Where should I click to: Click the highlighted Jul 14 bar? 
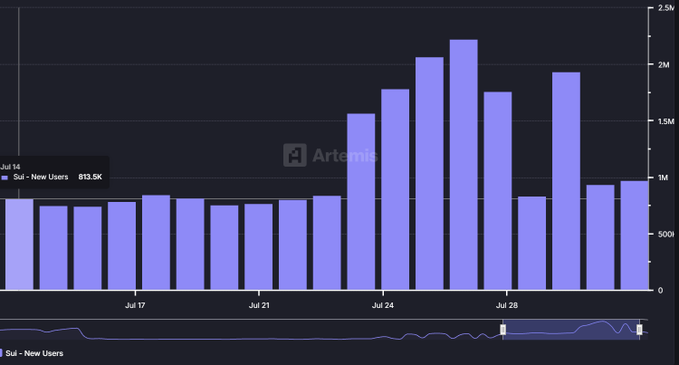(19, 244)
